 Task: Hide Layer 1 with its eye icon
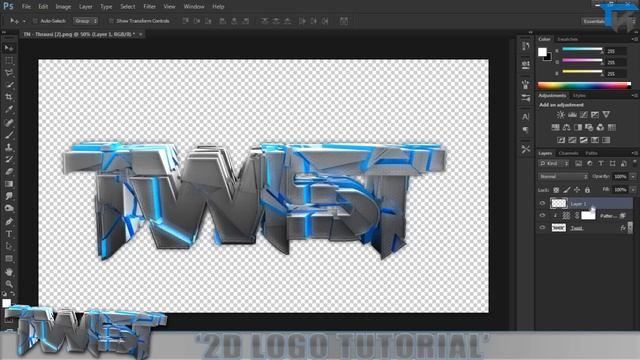click(x=542, y=203)
